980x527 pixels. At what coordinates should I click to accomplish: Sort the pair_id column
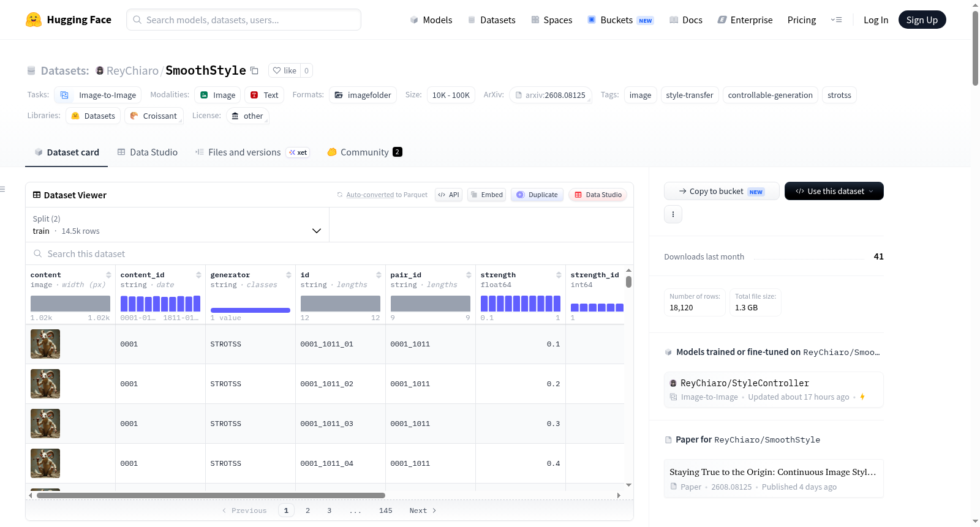click(x=469, y=275)
